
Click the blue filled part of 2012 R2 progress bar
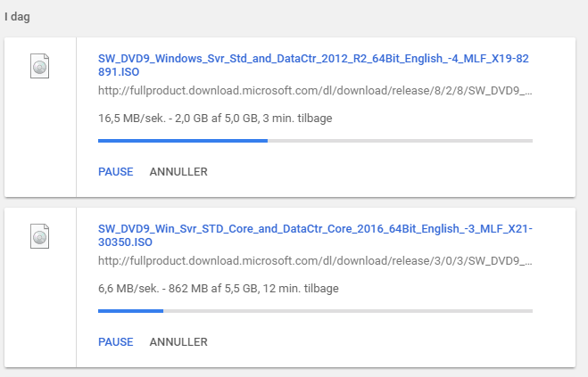(183, 141)
